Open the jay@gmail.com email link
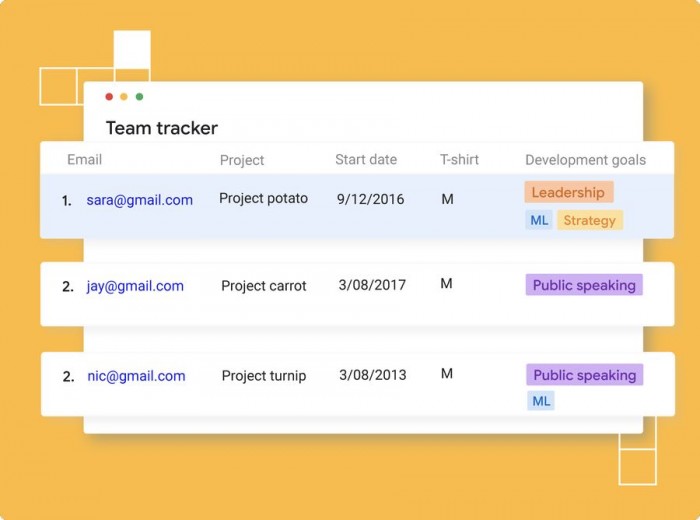Screen dimensions: 700x520 tap(135, 286)
